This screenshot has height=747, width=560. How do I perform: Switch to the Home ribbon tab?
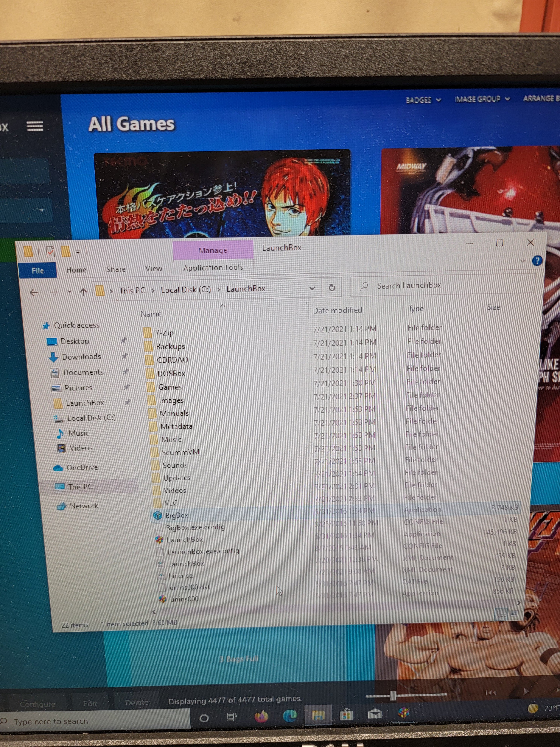(76, 270)
